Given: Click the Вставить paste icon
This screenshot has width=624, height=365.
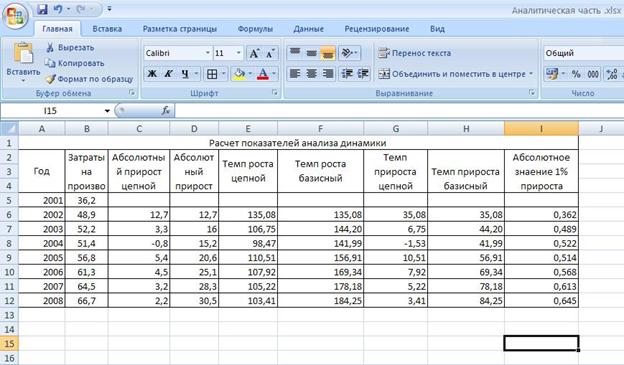Looking at the screenshot, I should [x=23, y=53].
